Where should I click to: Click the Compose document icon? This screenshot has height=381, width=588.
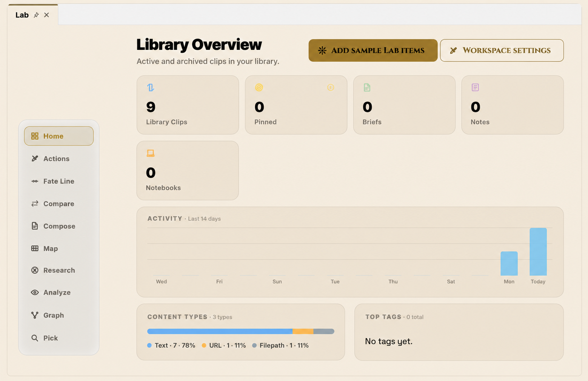click(35, 226)
